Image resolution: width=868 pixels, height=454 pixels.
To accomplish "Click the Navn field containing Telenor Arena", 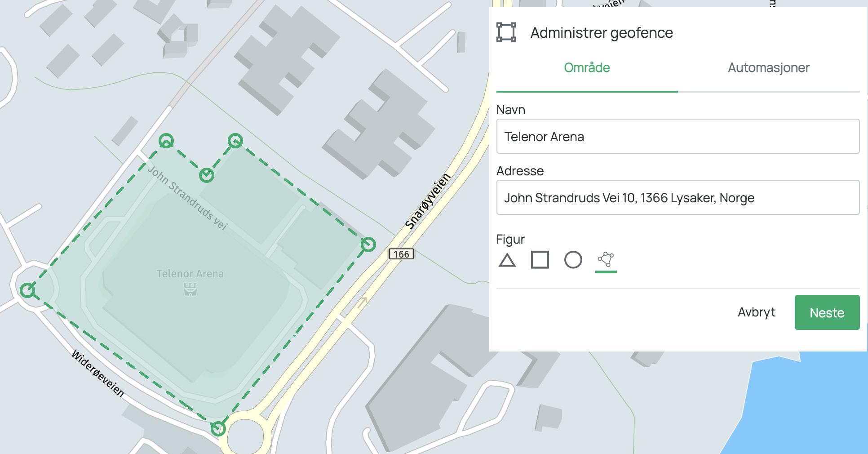I will point(678,136).
